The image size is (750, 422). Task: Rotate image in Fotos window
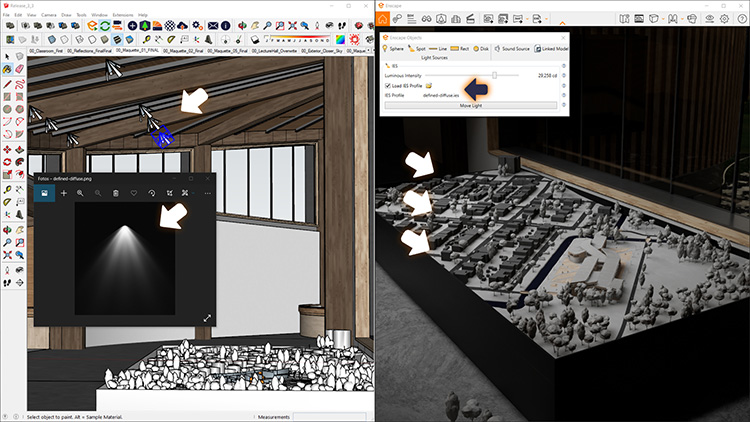[152, 193]
